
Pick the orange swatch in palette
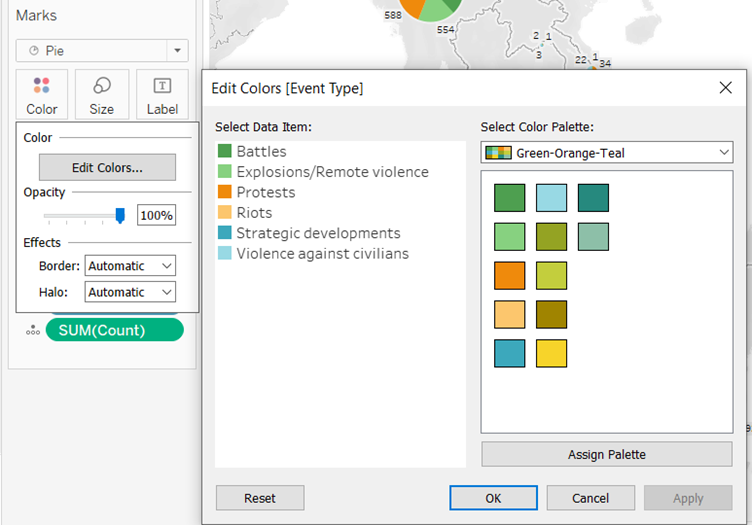tap(509, 276)
